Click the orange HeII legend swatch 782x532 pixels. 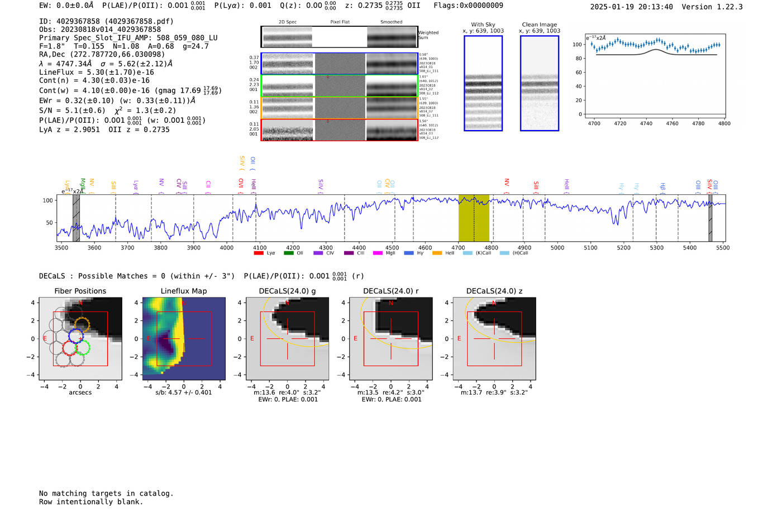pos(437,253)
